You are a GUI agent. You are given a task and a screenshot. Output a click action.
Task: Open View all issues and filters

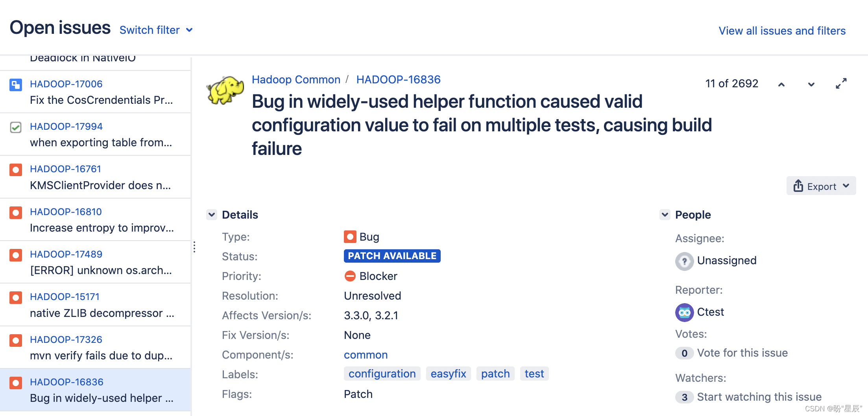(781, 31)
